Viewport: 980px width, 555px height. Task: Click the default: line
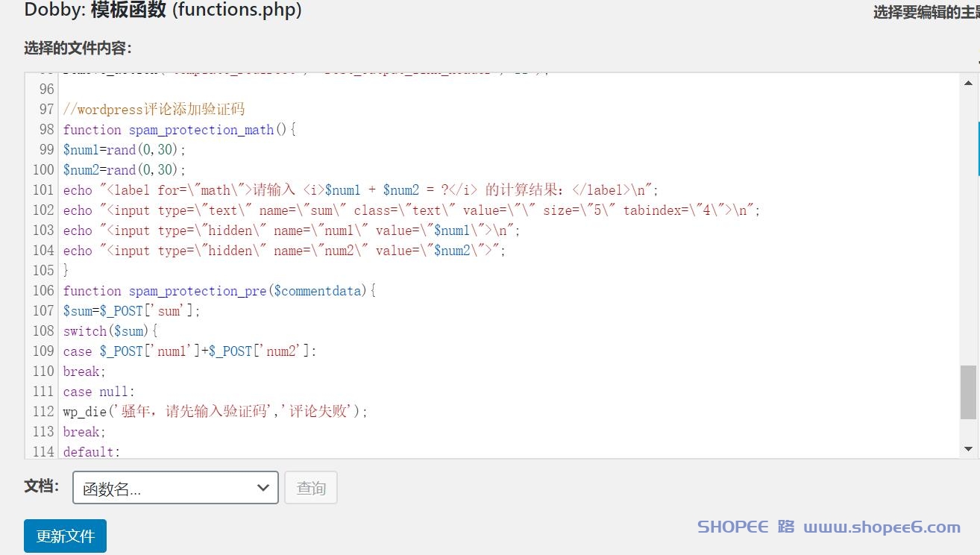[x=91, y=451]
